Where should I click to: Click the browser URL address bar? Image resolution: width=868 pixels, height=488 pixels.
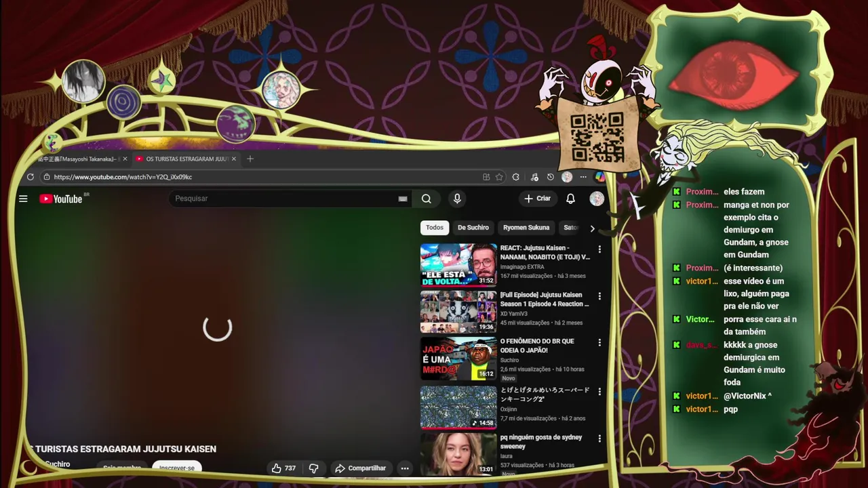click(x=264, y=177)
